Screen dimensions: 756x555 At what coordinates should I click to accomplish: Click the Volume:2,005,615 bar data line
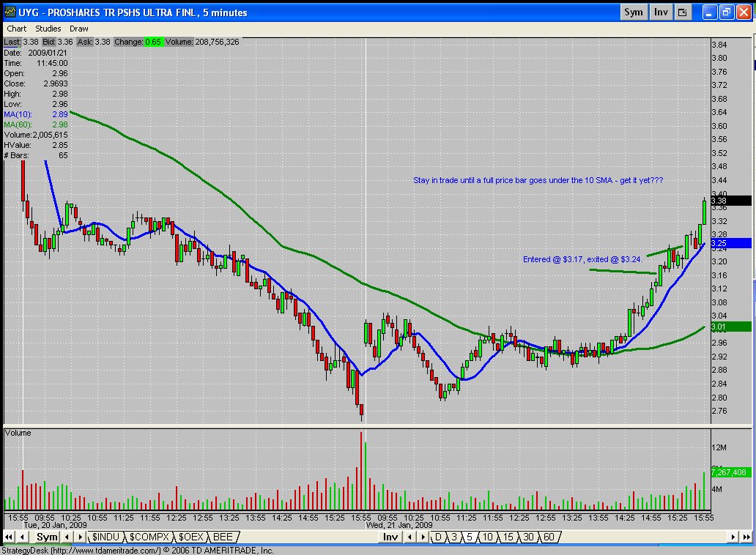(36, 135)
